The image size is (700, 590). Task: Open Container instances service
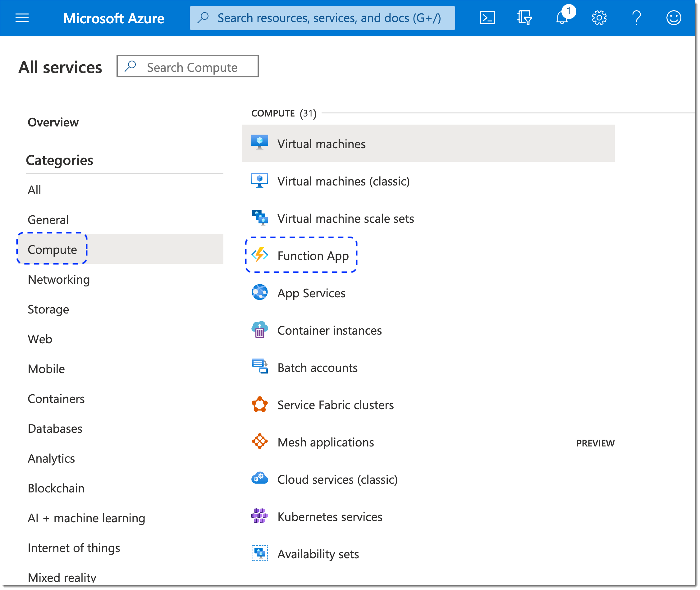[x=330, y=331]
